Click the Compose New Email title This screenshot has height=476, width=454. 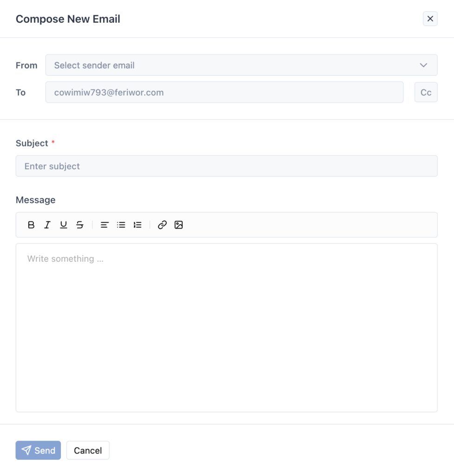coord(68,19)
